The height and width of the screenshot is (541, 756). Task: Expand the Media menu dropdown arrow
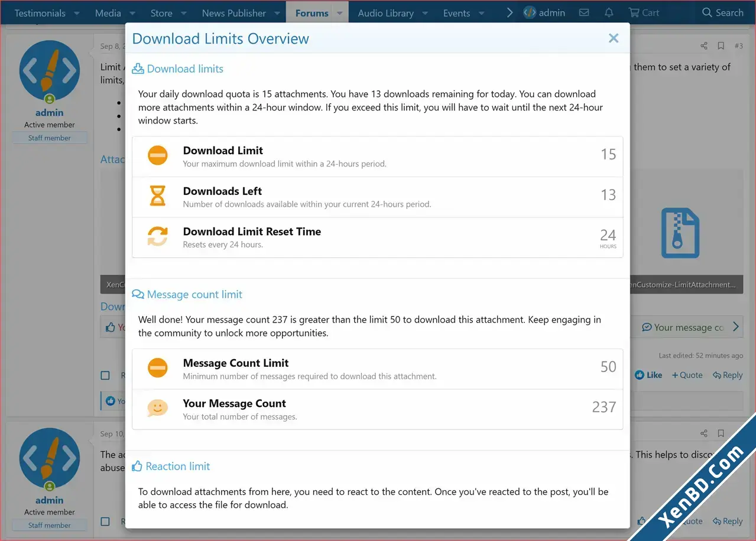point(132,13)
